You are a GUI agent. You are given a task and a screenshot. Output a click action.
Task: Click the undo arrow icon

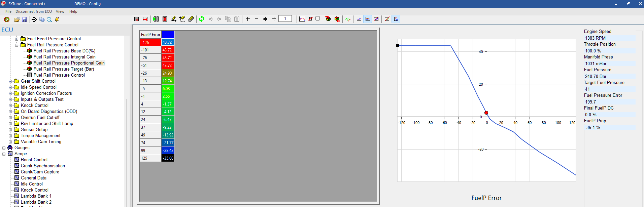pos(210,19)
